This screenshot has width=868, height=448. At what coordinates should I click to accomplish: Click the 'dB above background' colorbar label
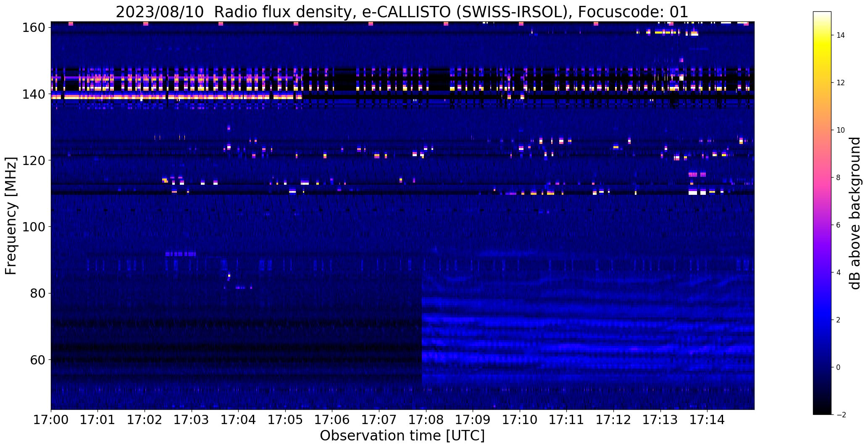(855, 213)
